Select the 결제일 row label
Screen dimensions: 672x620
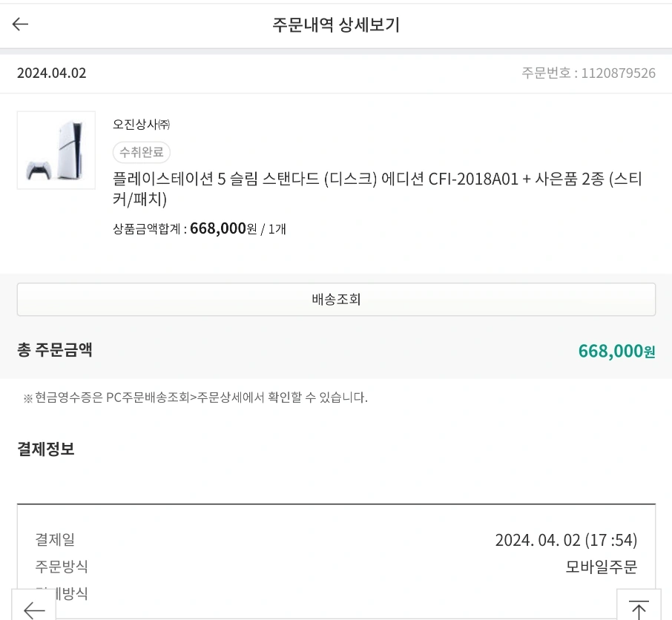(x=55, y=539)
